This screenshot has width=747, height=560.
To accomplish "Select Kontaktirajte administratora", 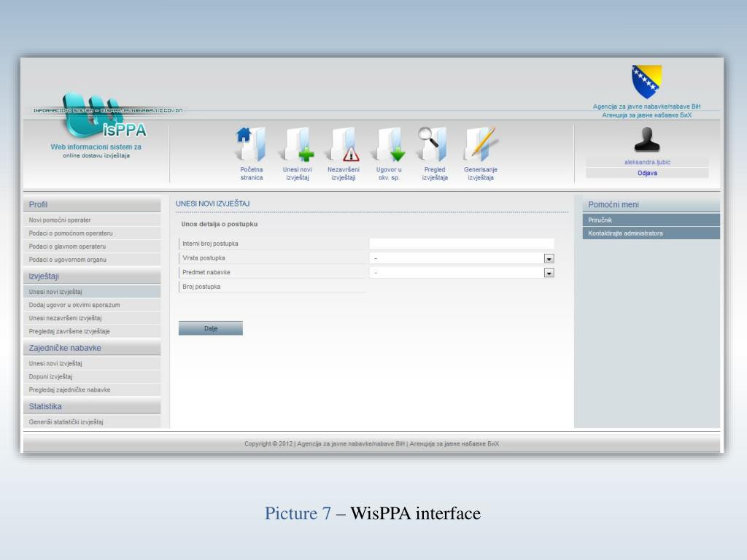I will pyautogui.click(x=651, y=233).
